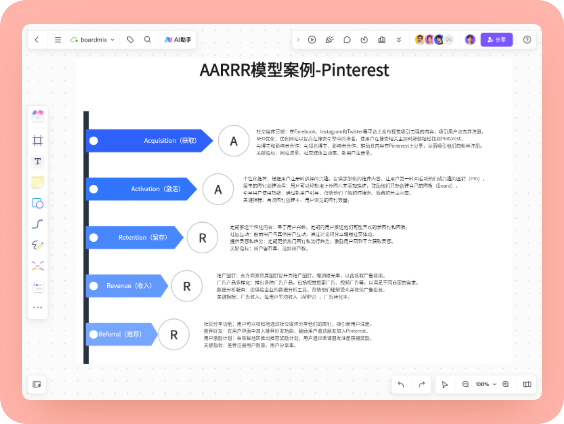Open the AI助手 assistant
The image size is (564, 424).
(x=178, y=40)
